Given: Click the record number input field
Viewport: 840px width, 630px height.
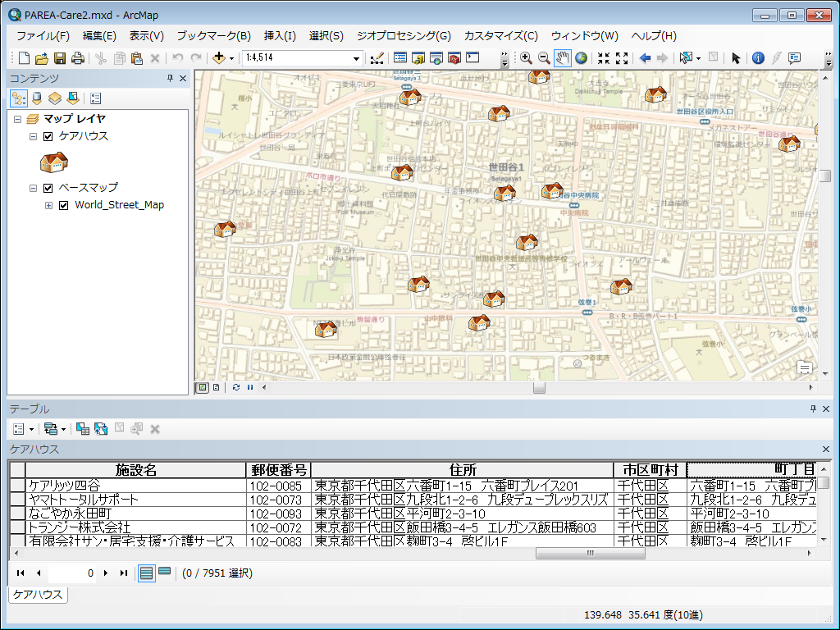Looking at the screenshot, I should tap(72, 573).
